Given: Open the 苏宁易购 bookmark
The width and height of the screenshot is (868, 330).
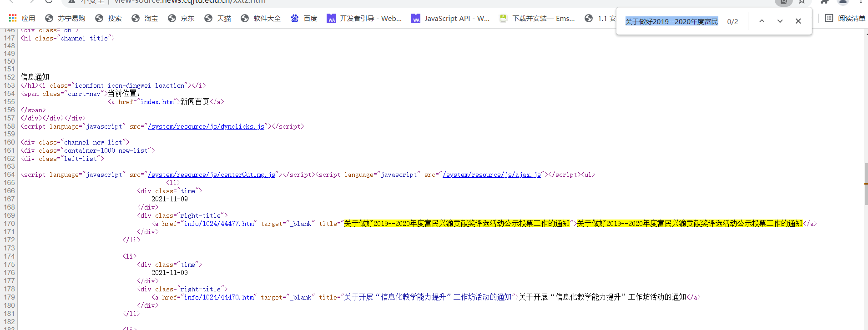Looking at the screenshot, I should (65, 18).
